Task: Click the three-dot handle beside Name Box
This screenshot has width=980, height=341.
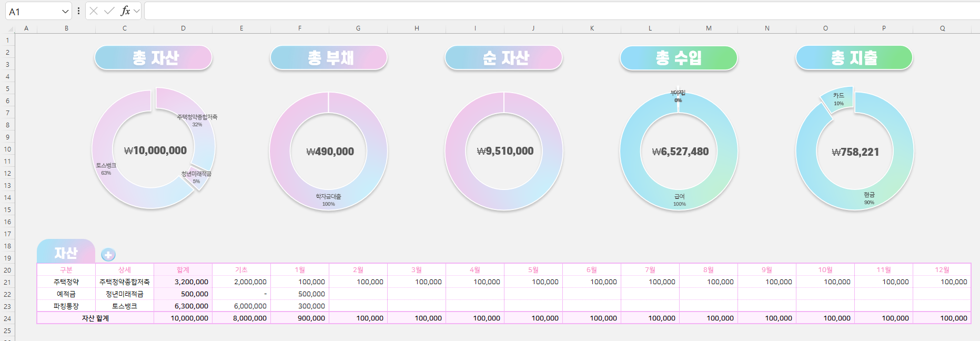Action: [x=78, y=11]
